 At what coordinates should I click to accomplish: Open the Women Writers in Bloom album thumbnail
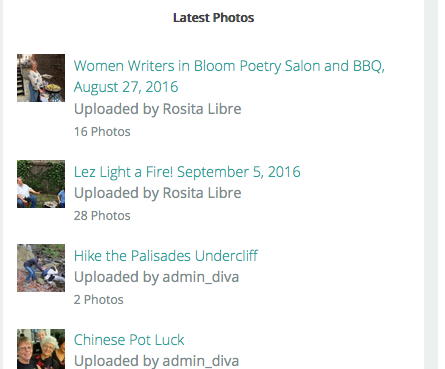coord(41,78)
